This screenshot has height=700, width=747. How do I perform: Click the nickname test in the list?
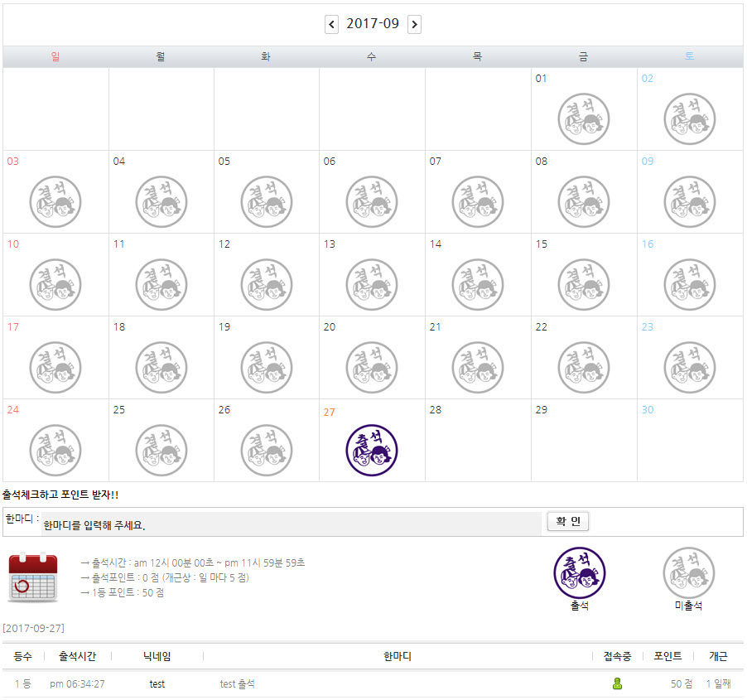point(157,684)
